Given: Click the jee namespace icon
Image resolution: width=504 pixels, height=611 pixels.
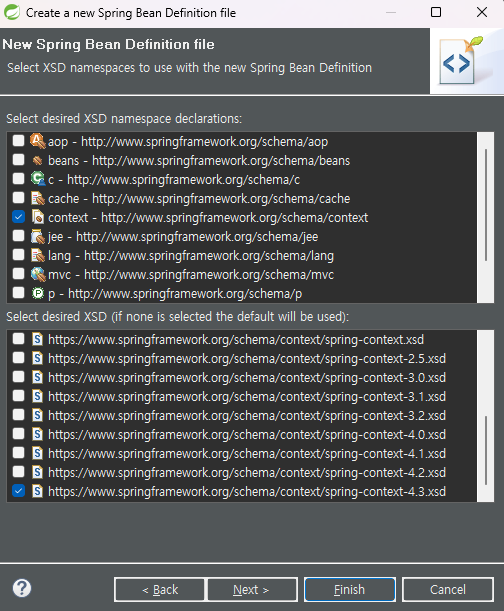Looking at the screenshot, I should tap(38, 236).
